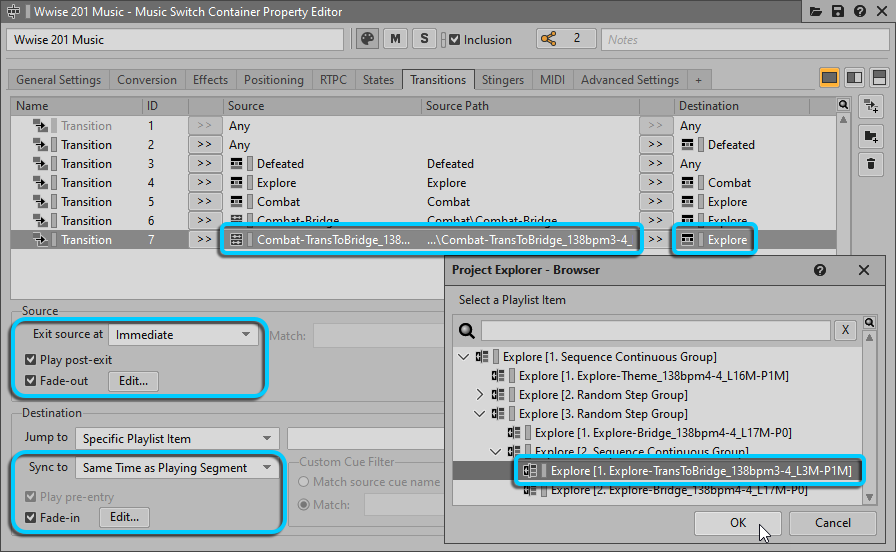Switch to the RTPC tab
Image resolution: width=896 pixels, height=552 pixels.
point(333,80)
